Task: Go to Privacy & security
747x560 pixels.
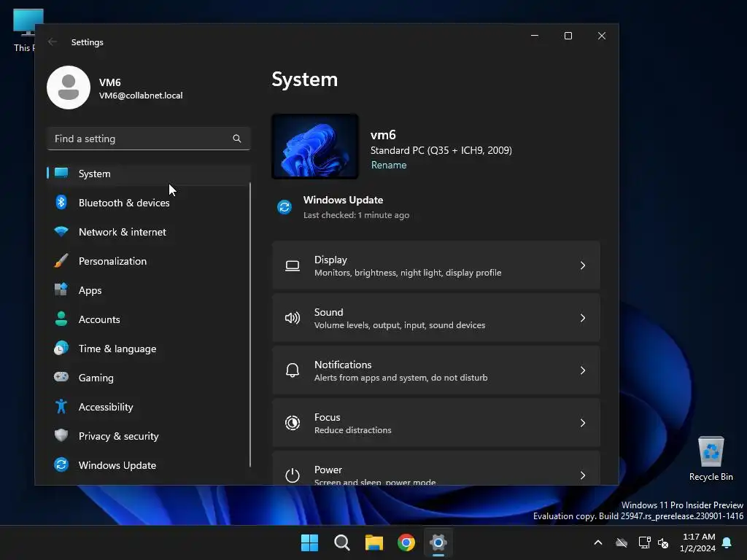Action: pyautogui.click(x=149, y=436)
